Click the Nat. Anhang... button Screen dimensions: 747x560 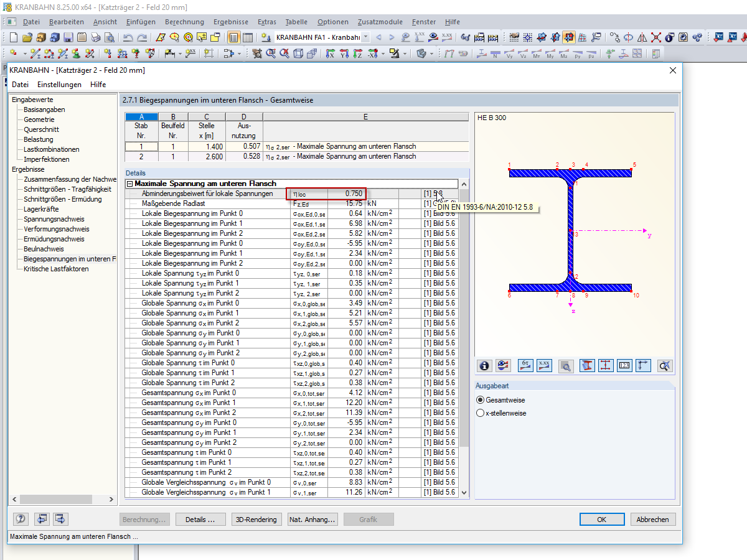[x=312, y=520]
